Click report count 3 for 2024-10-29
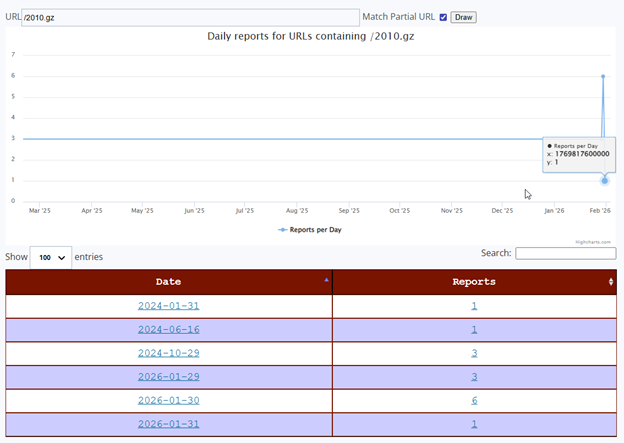 coord(474,353)
